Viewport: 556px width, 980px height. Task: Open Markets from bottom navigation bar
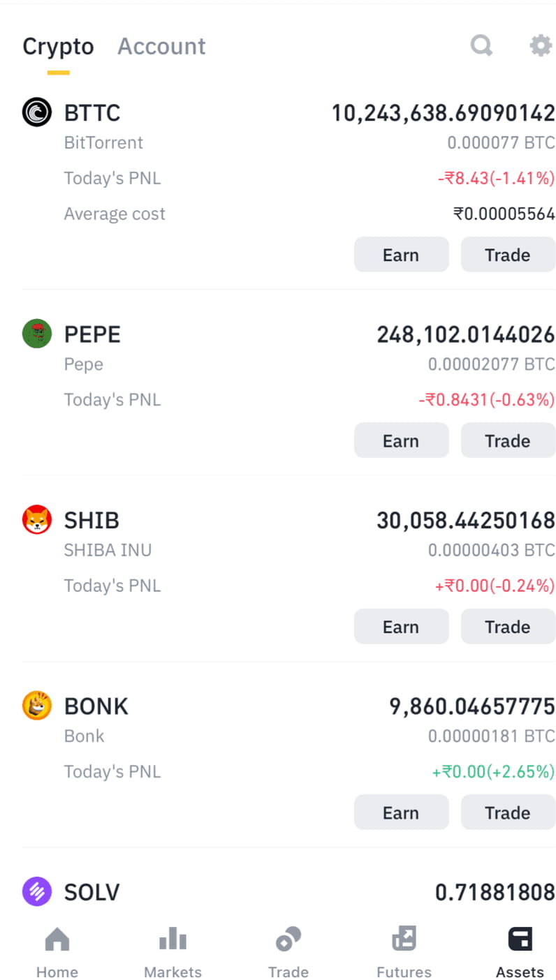[173, 953]
